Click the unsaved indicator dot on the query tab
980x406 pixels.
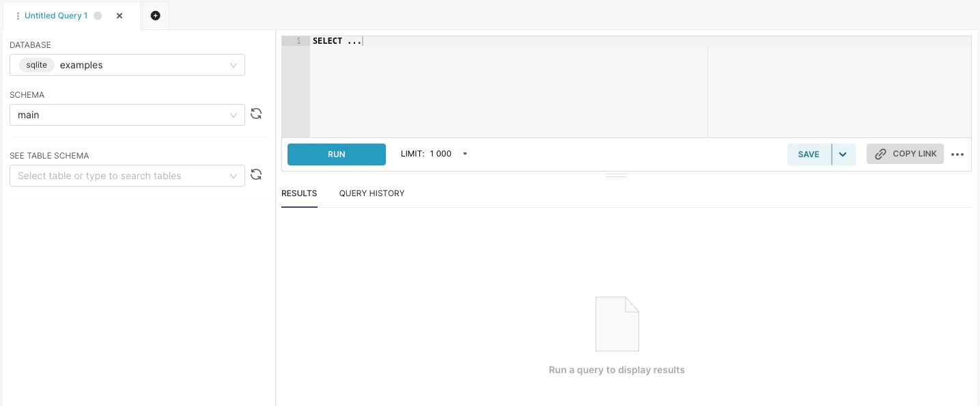click(98, 15)
